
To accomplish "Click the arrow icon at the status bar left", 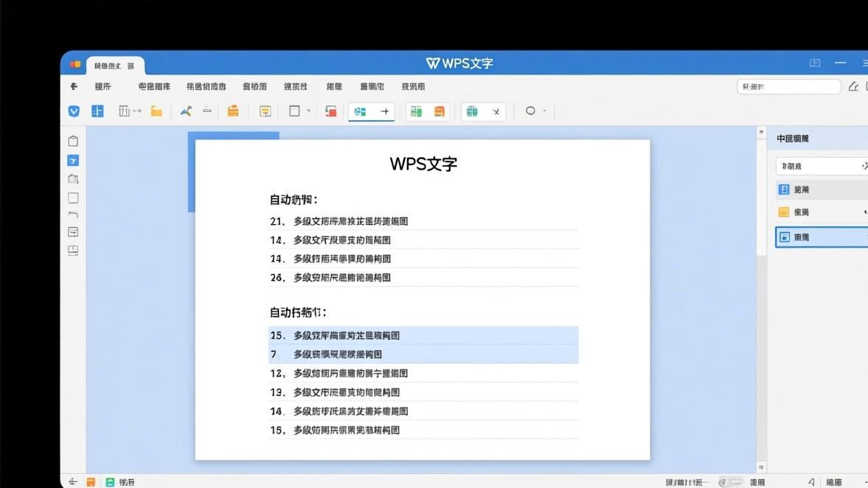I will point(73,482).
